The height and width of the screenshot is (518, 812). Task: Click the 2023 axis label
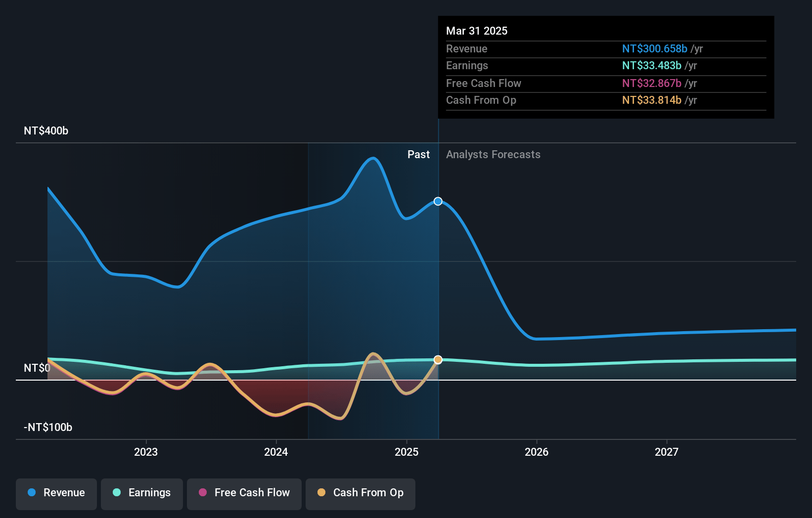pos(146,452)
